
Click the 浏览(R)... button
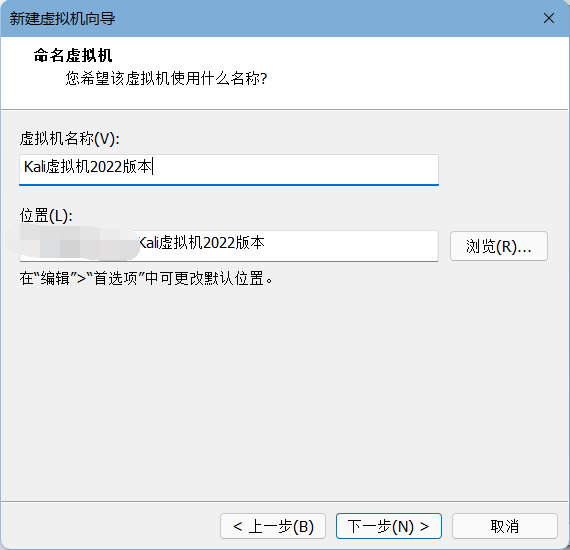tap(498, 246)
